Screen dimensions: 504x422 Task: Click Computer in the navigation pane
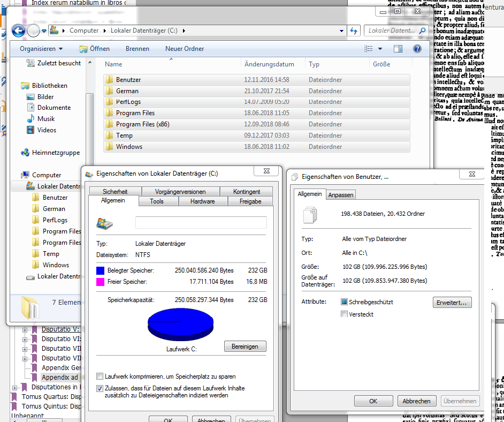[47, 175]
